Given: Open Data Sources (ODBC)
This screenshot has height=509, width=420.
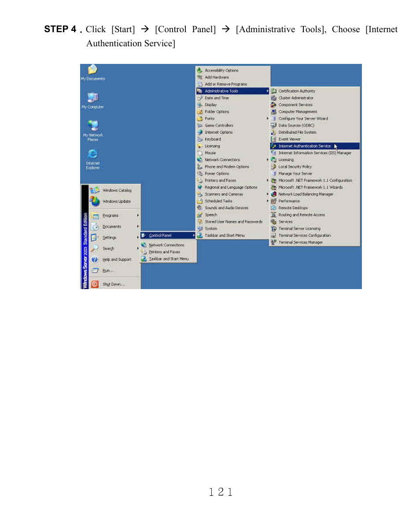Looking at the screenshot, I should pos(315,125).
